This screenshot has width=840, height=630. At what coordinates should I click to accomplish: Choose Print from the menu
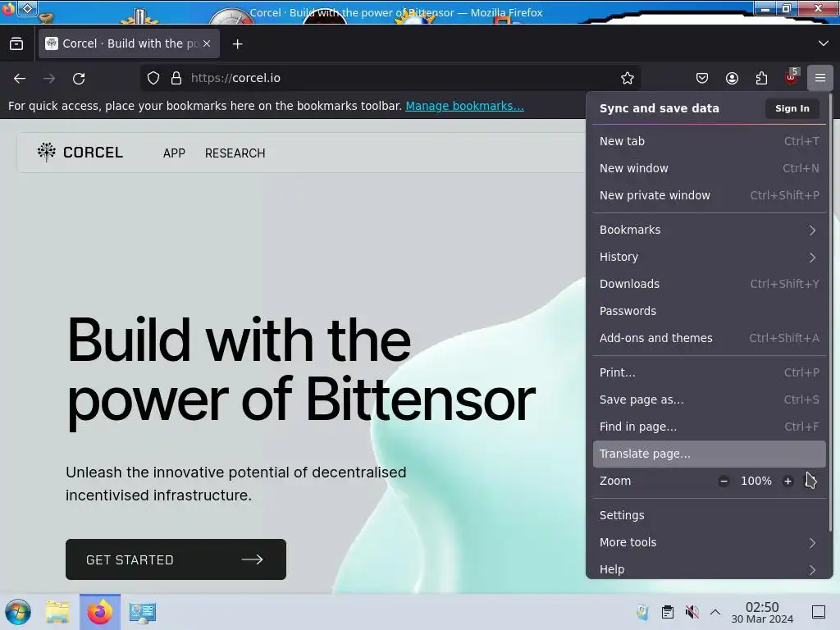tap(710, 372)
